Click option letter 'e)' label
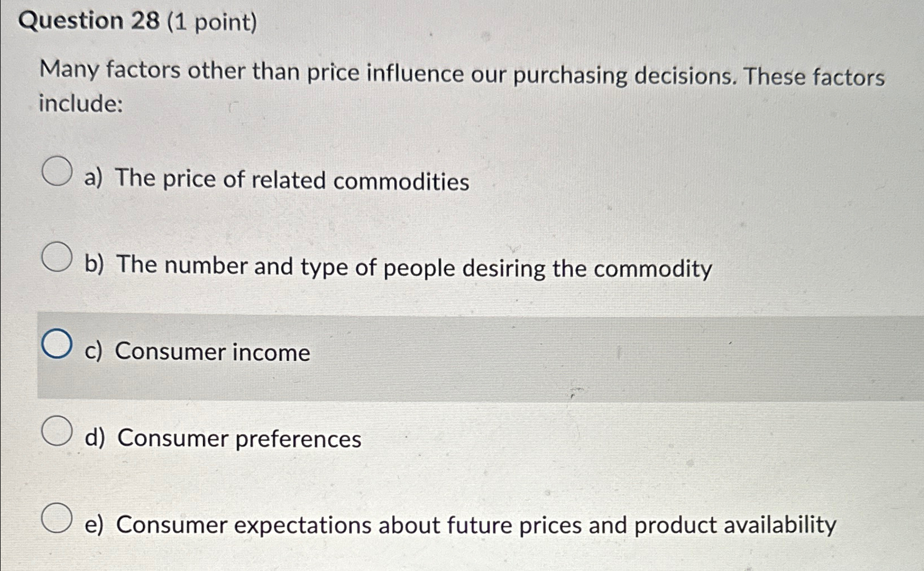The image size is (924, 571). (95, 526)
